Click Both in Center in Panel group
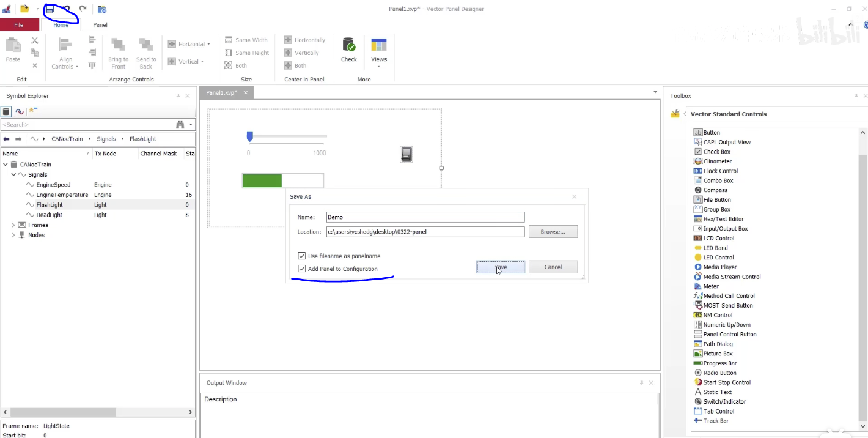This screenshot has width=868, height=438. click(295, 65)
